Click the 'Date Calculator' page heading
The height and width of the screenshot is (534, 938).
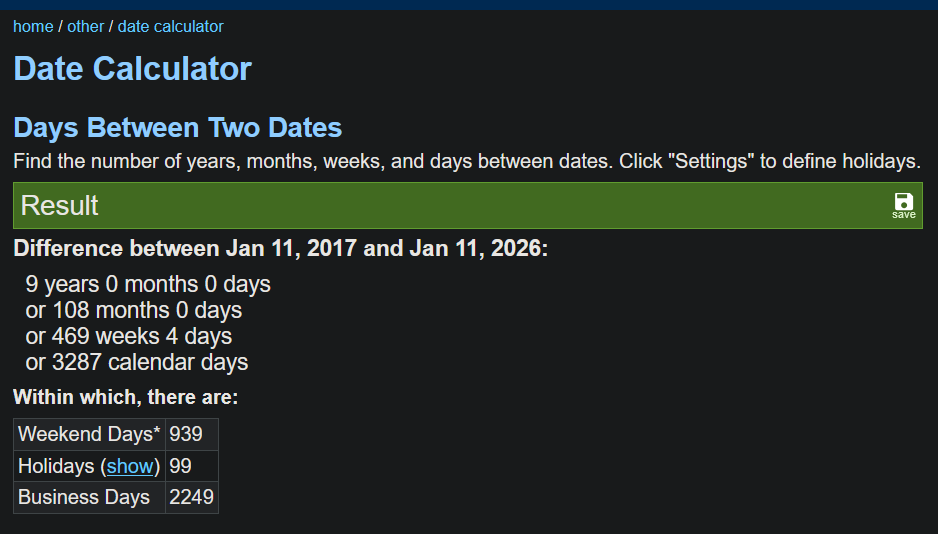coord(132,69)
